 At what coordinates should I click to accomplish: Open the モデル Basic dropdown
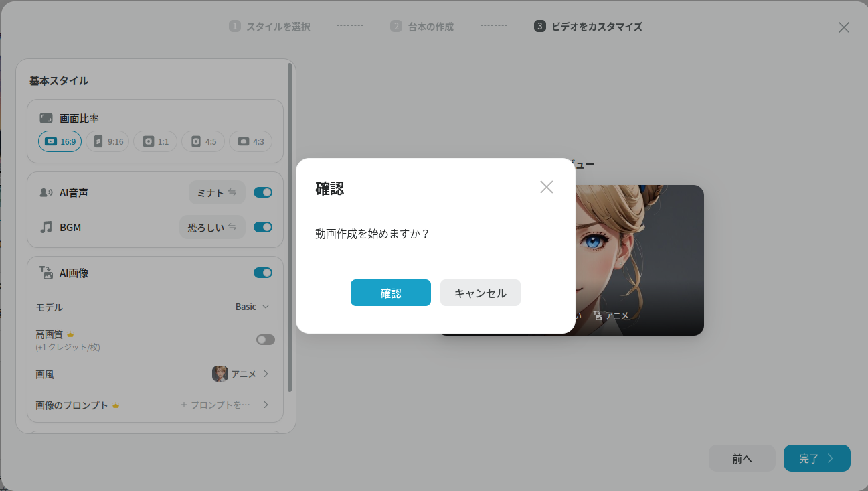pos(252,307)
